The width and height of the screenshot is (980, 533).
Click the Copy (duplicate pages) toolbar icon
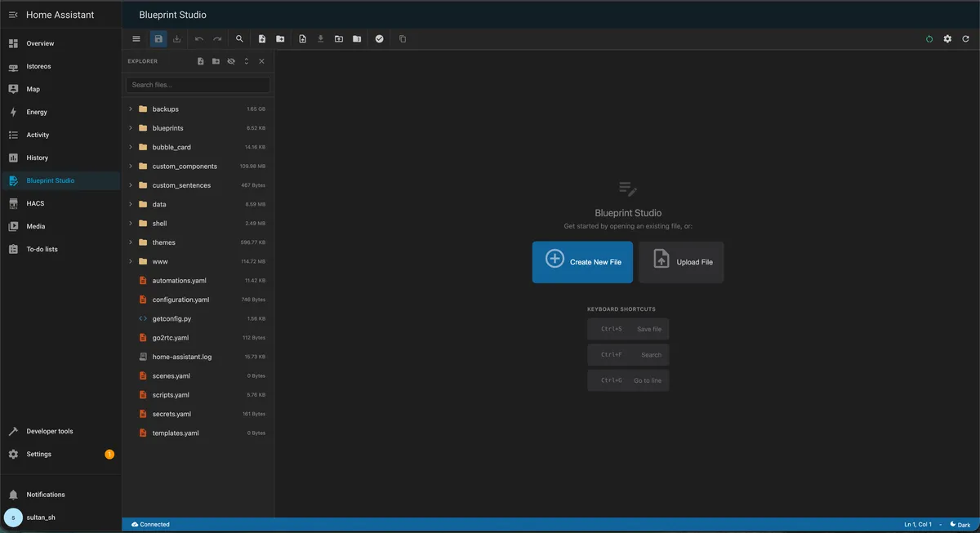pos(403,39)
